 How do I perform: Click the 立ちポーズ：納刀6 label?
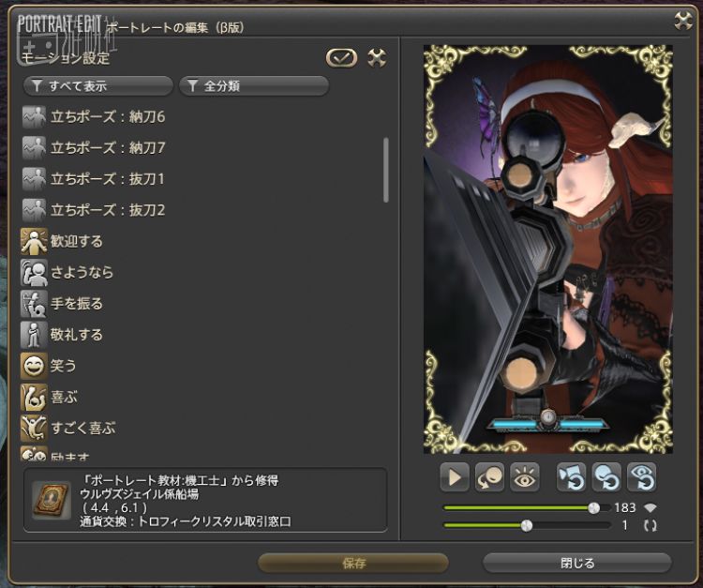point(108,117)
